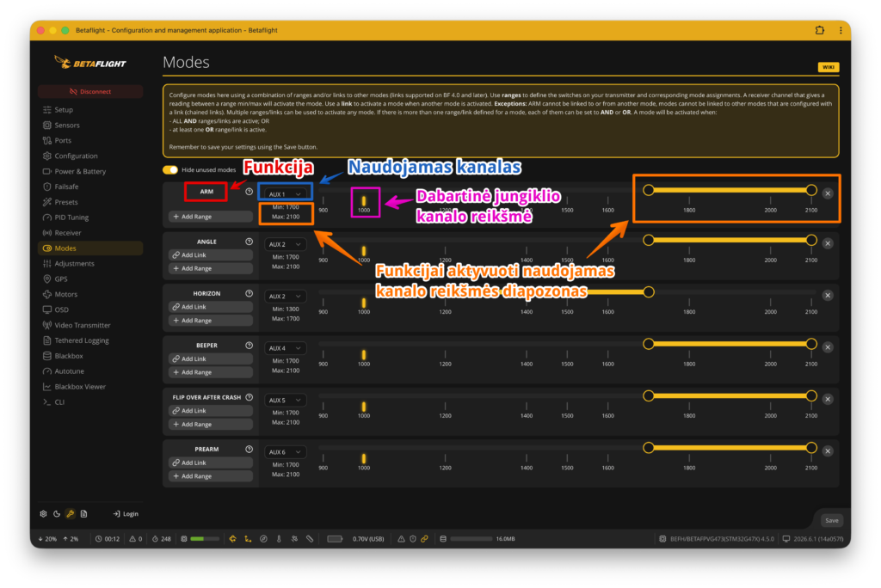881x588 pixels.
Task: Open the Blackbox Viewer tab
Action: [x=89, y=386]
